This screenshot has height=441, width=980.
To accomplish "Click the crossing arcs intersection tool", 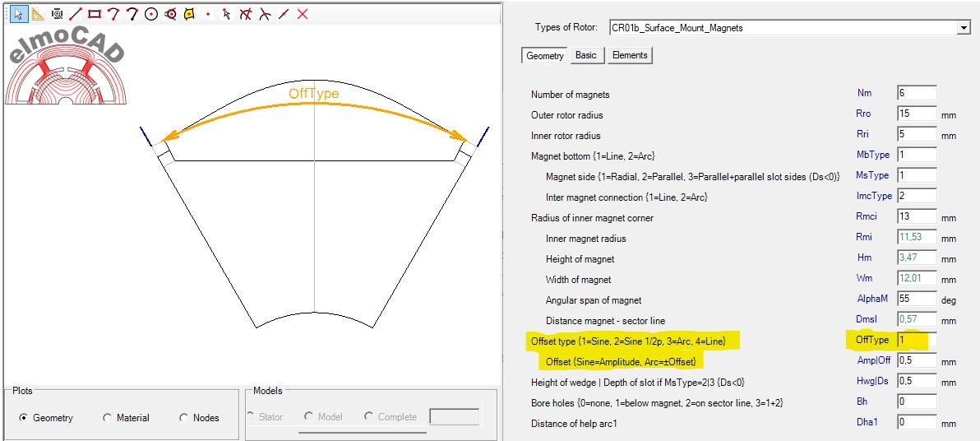I will (265, 13).
